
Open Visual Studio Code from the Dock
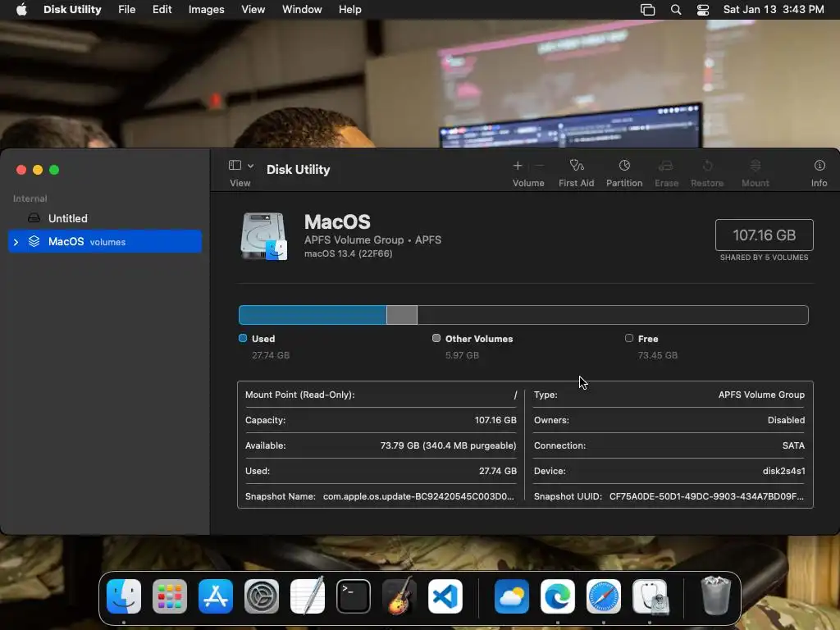(x=445, y=596)
